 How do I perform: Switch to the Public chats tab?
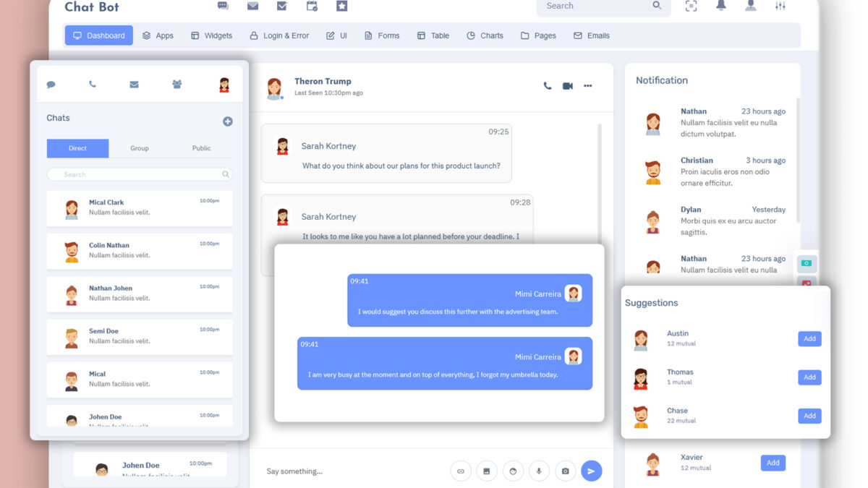click(x=201, y=148)
